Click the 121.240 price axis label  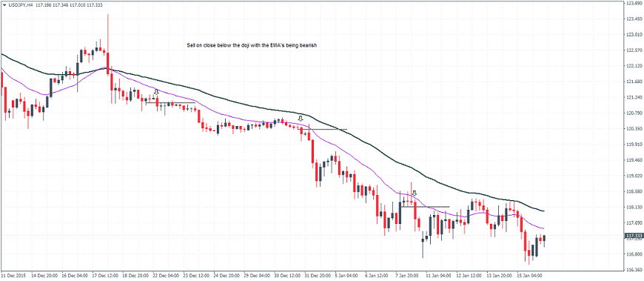coord(635,98)
